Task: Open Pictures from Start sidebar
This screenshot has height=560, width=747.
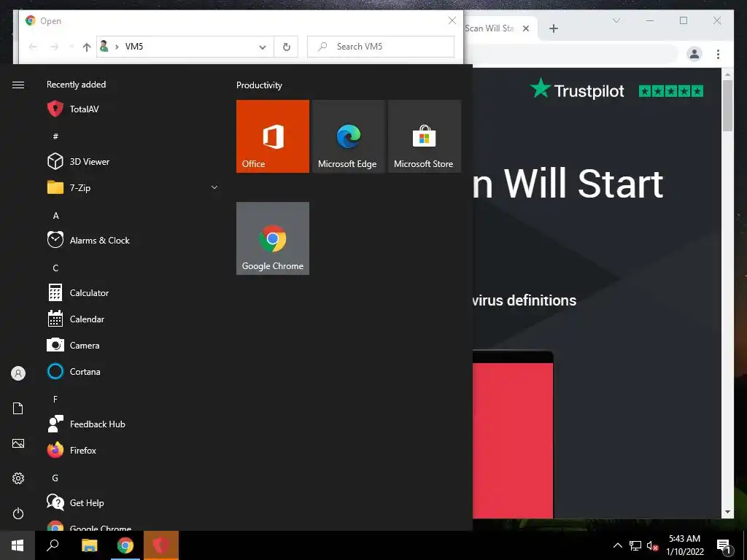Action: pyautogui.click(x=18, y=443)
